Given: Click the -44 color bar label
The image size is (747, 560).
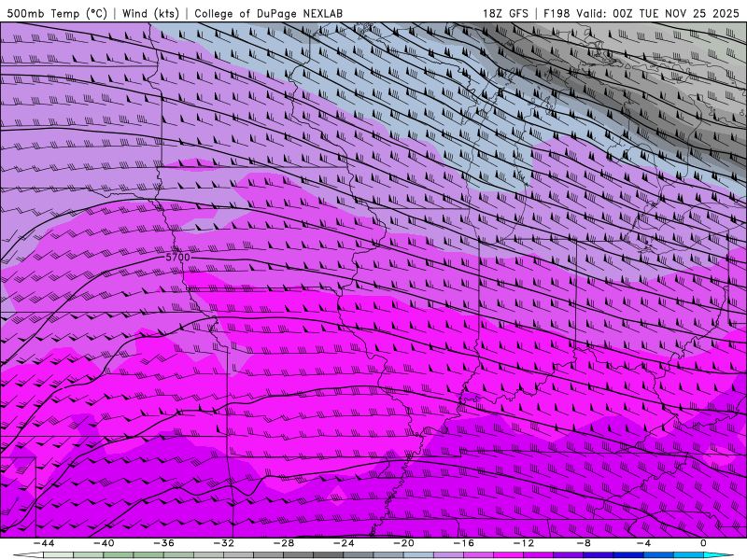Looking at the screenshot, I should click(x=44, y=543).
